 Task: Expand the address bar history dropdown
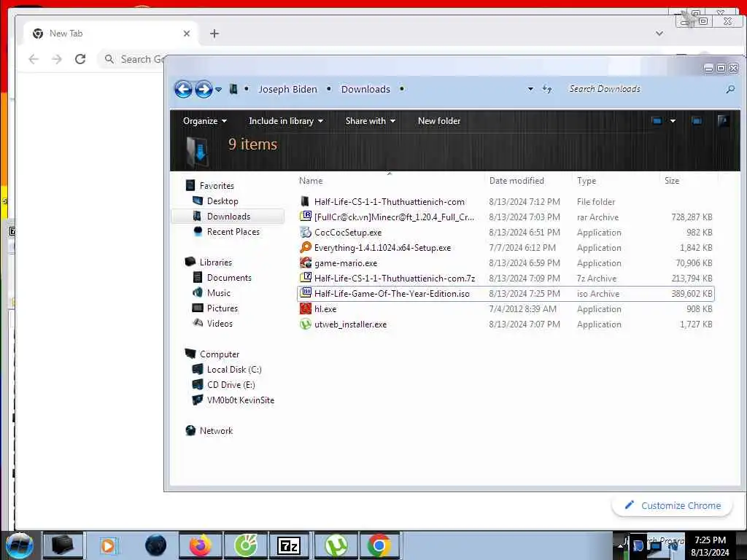(x=530, y=89)
